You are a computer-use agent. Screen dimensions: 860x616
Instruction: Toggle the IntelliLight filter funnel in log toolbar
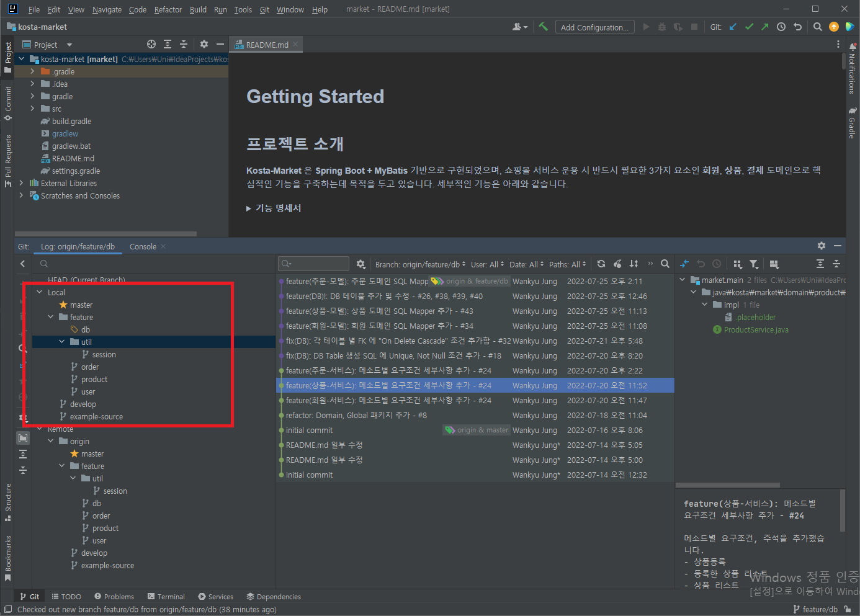point(754,264)
